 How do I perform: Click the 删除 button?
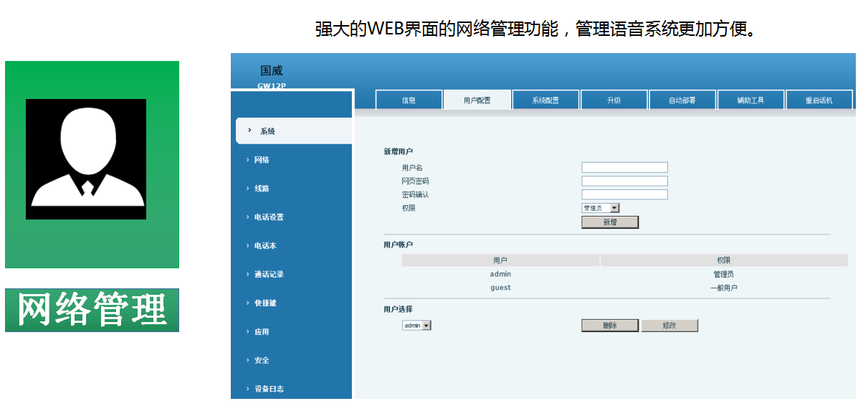point(609,326)
